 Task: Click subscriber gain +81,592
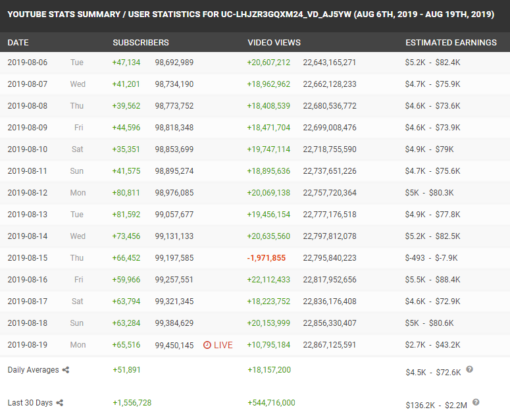pyautogui.click(x=126, y=215)
